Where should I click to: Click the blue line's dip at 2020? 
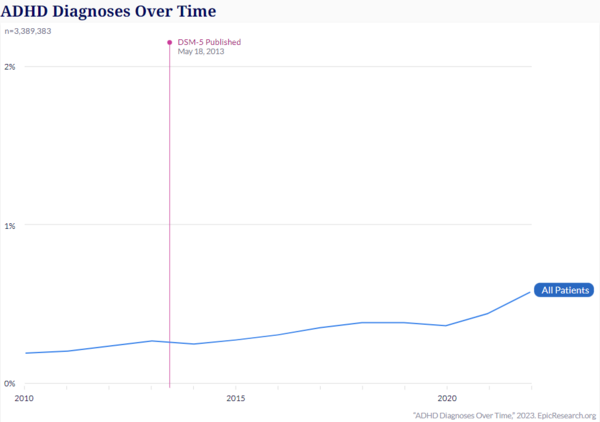click(x=446, y=325)
